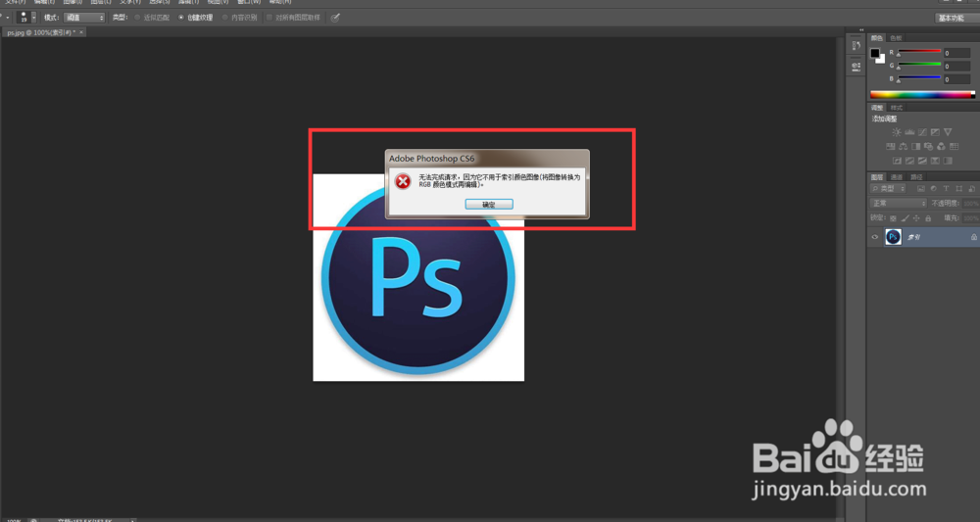This screenshot has width=980, height=522.
Task: Hide the 索引 layer with eye icon
Action: click(x=874, y=237)
